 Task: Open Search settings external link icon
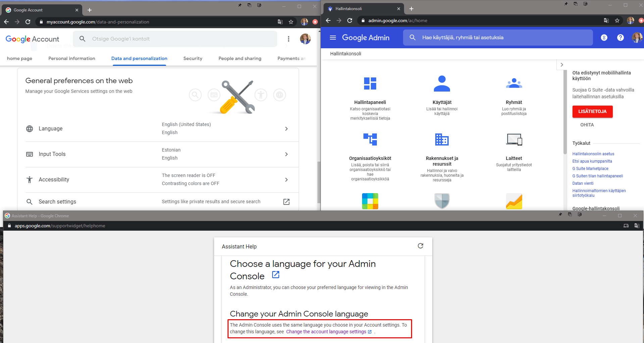click(x=286, y=202)
